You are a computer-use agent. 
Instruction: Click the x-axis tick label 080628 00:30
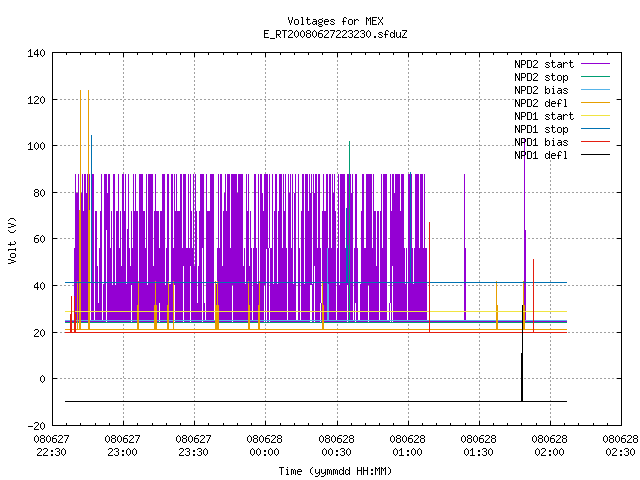336,446
